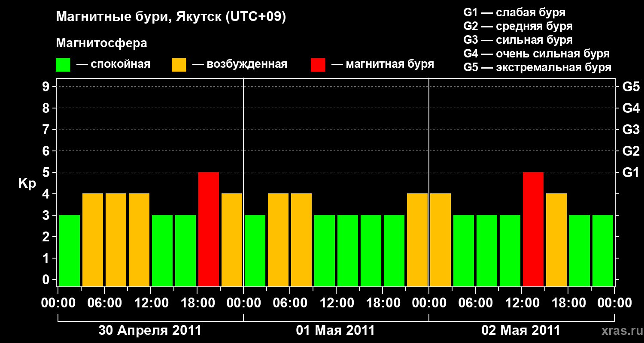Click the '— магнитная буря' legend label

[383, 64]
